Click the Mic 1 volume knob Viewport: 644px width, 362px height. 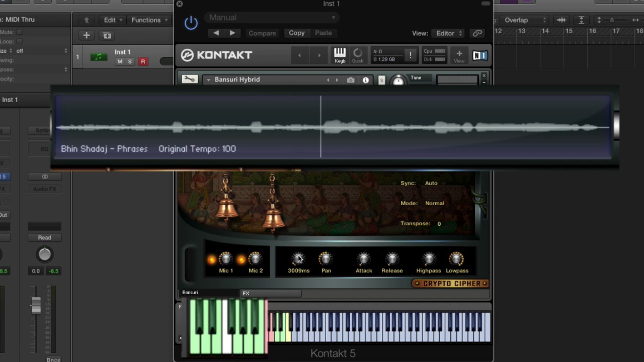226,259
